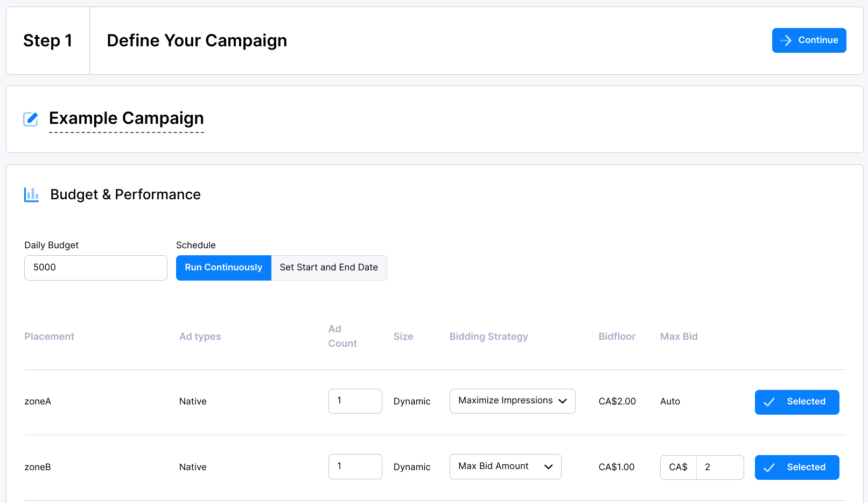Click the Ad Count column header
The height and width of the screenshot is (503, 868).
(x=342, y=336)
